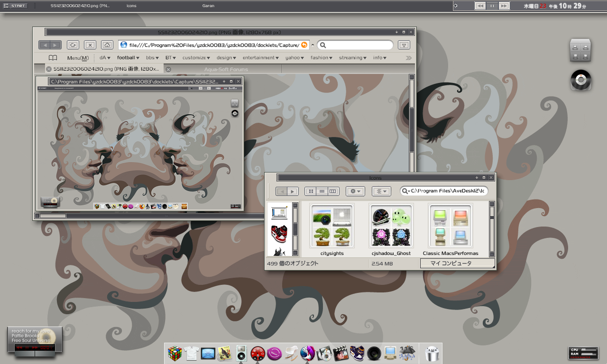
Task: Expand the dA bookmarks dropdown
Action: click(105, 58)
